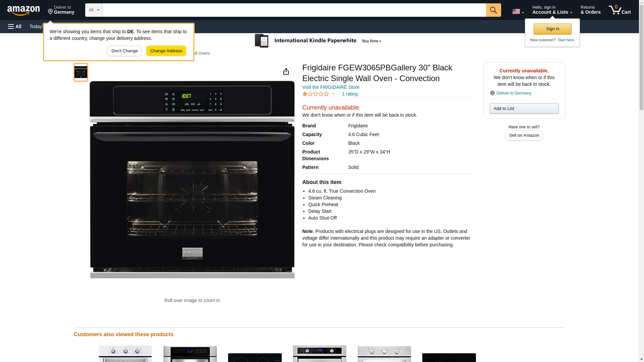Select the Don't Change button
This screenshot has height=362, width=644.
[x=124, y=51]
